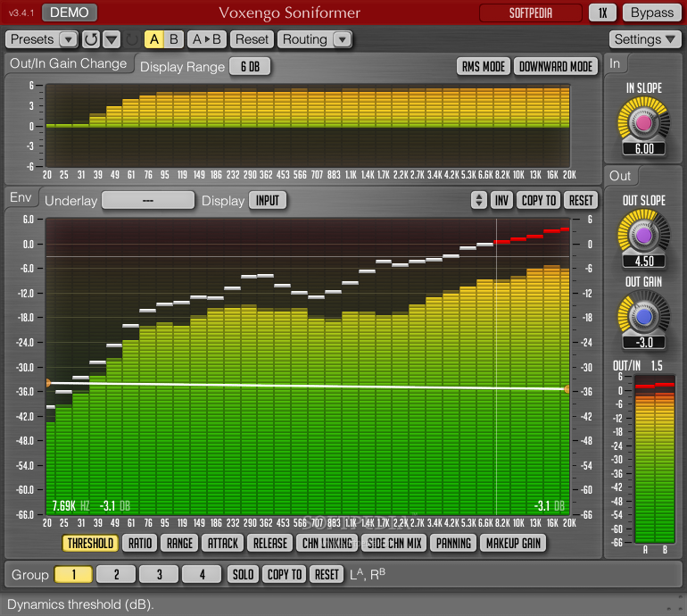
Task: Click the top toolbar Reset button
Action: pyautogui.click(x=252, y=39)
